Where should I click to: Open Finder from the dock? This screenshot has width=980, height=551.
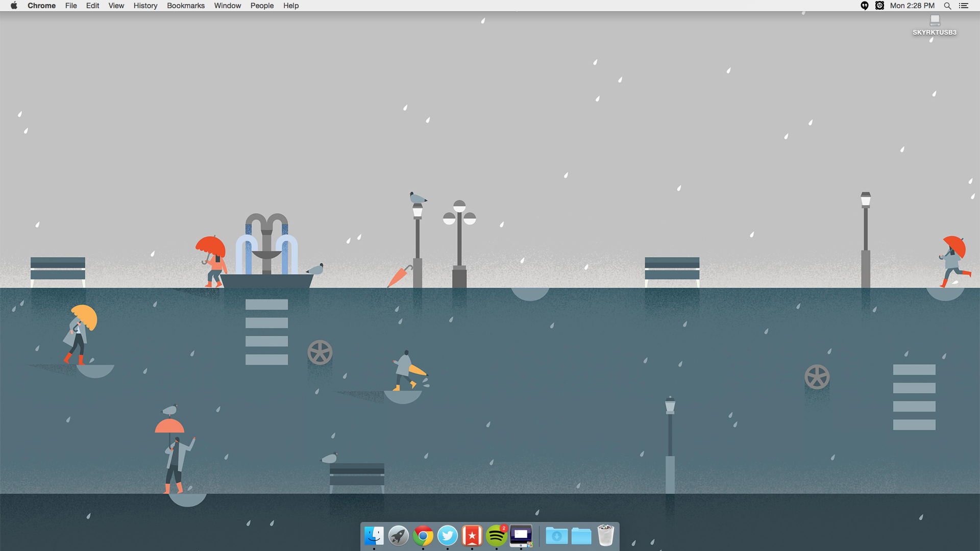[x=374, y=536]
